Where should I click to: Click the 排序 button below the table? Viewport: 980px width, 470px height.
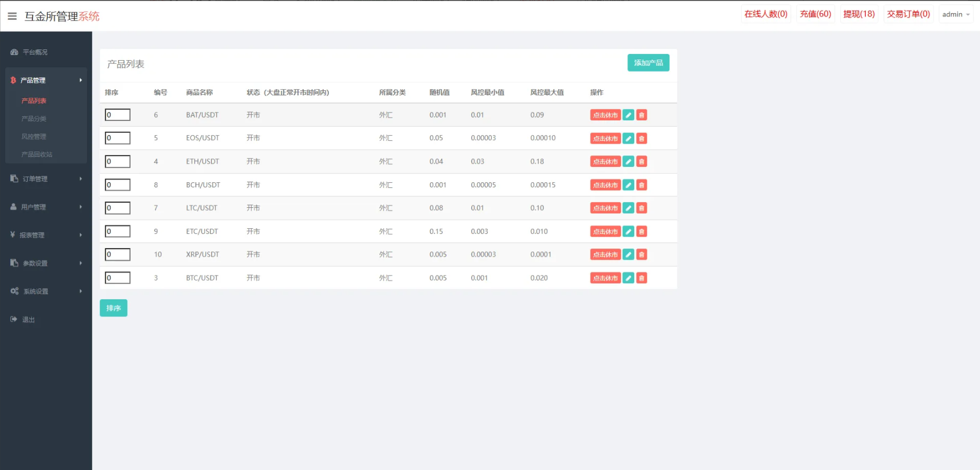point(114,308)
